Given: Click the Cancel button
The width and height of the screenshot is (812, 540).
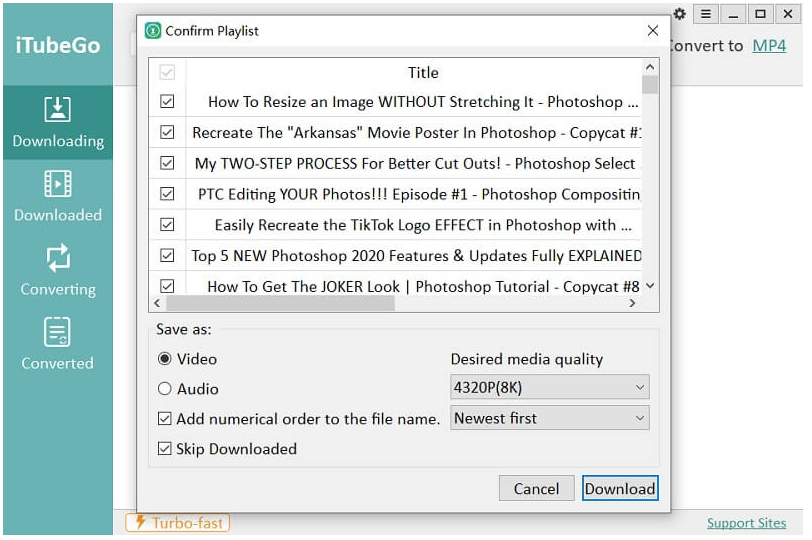Looking at the screenshot, I should point(536,488).
